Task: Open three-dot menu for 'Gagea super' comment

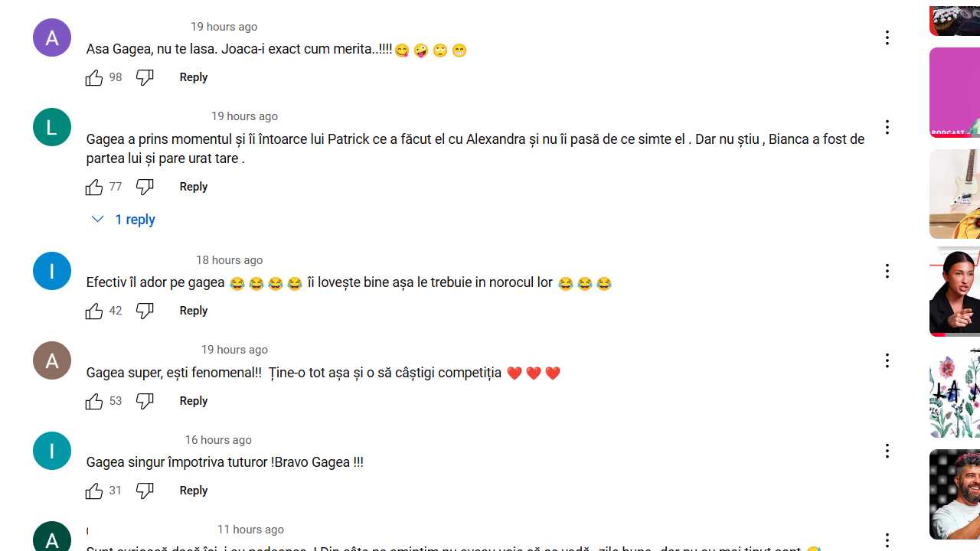Action: point(887,360)
